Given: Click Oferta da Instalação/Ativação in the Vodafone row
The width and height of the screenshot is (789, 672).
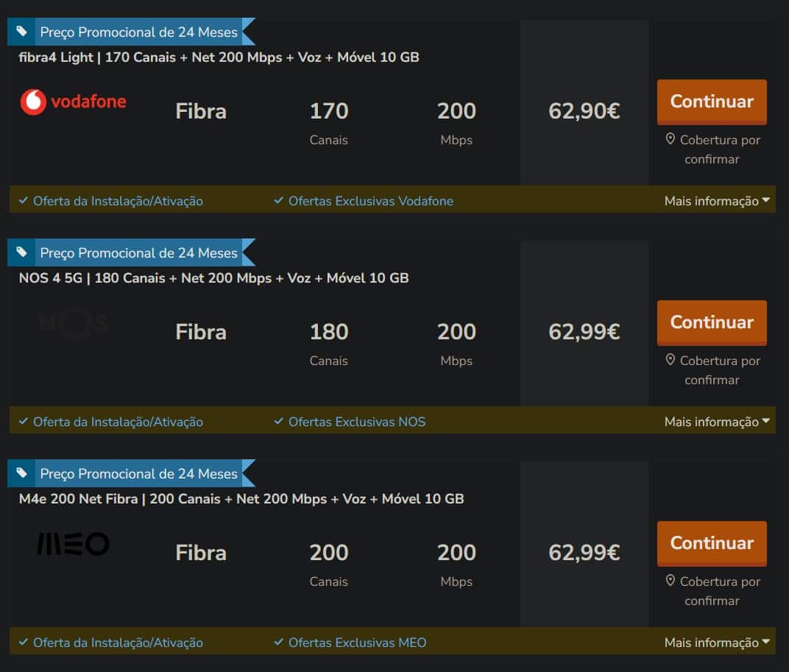Looking at the screenshot, I should [x=118, y=201].
